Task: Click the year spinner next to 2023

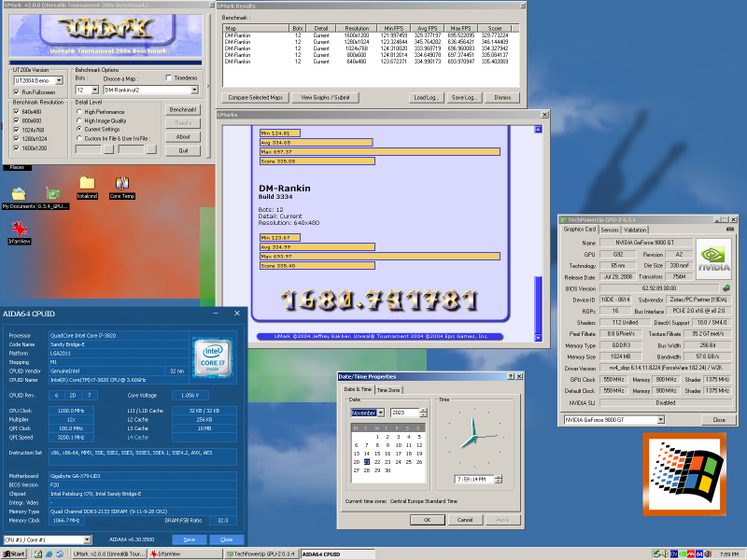Action: coord(424,413)
